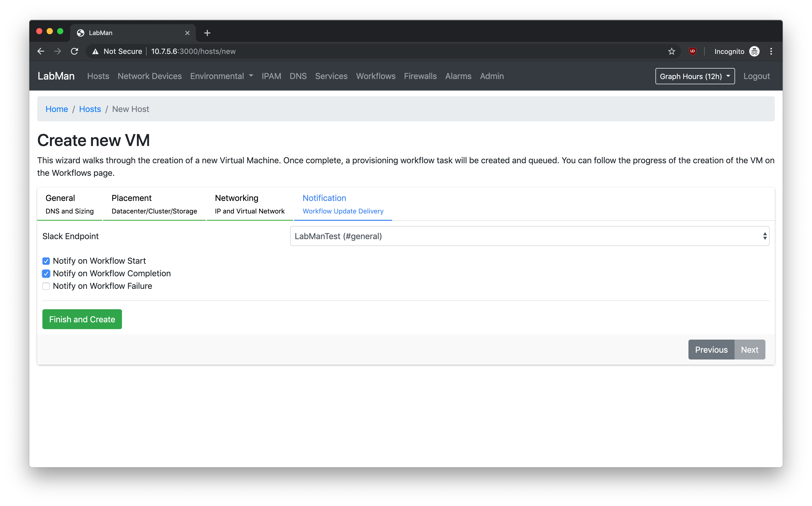
Task: Click the Hosts breadcrumb link
Action: [90, 109]
